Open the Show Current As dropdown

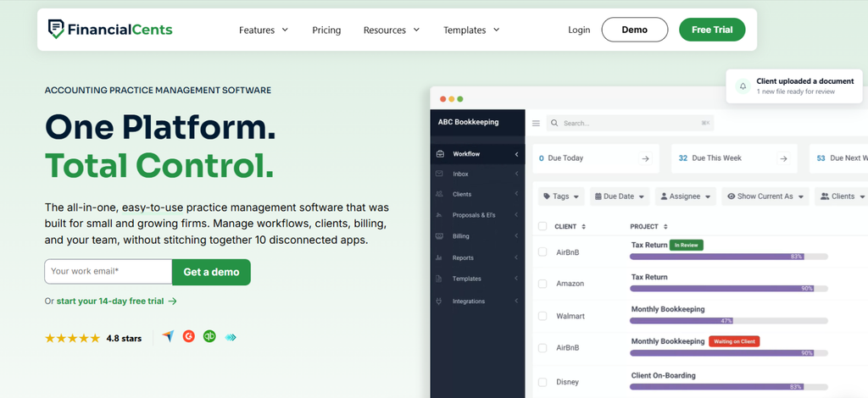tap(765, 196)
